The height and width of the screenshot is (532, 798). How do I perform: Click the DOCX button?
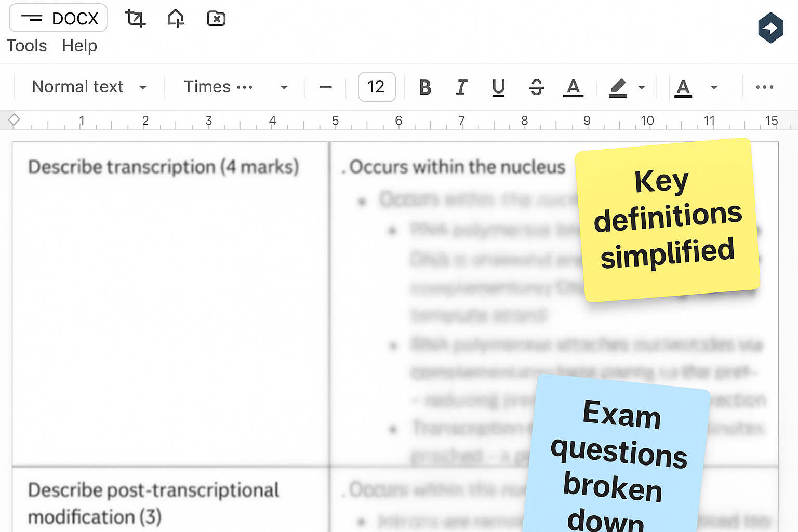(x=58, y=18)
